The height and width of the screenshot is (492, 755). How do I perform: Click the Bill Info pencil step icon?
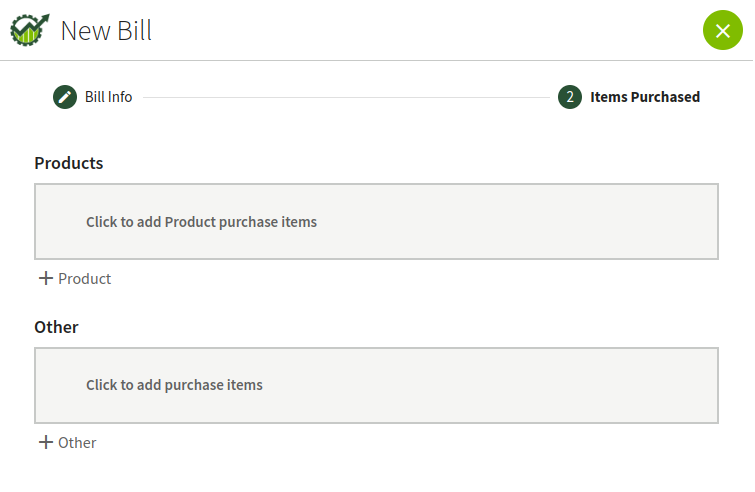pyautogui.click(x=65, y=97)
